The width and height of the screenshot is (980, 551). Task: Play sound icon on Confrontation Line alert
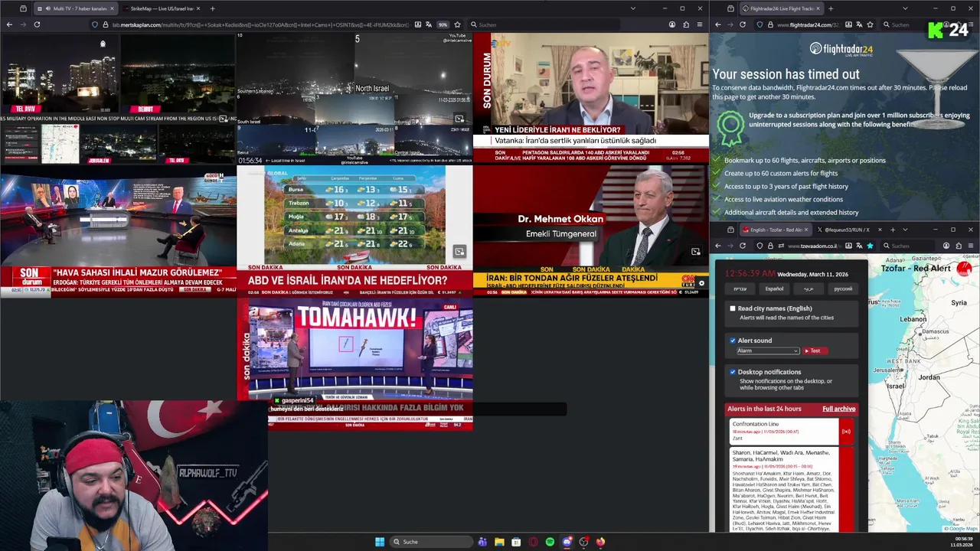tap(846, 432)
